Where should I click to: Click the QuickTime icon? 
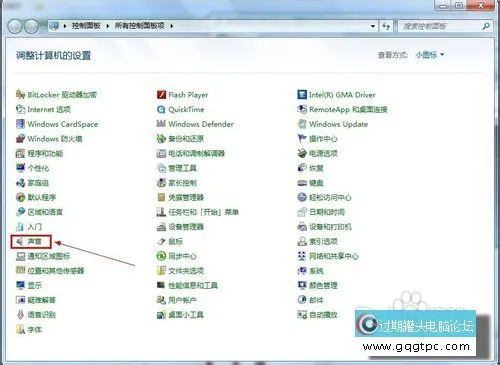(161, 109)
